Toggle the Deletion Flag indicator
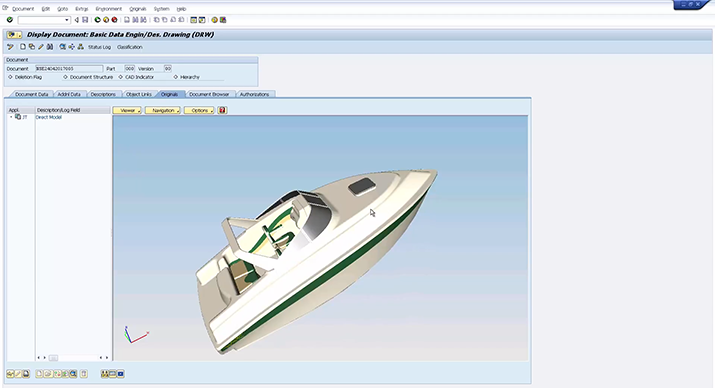The width and height of the screenshot is (715, 388). [x=10, y=77]
